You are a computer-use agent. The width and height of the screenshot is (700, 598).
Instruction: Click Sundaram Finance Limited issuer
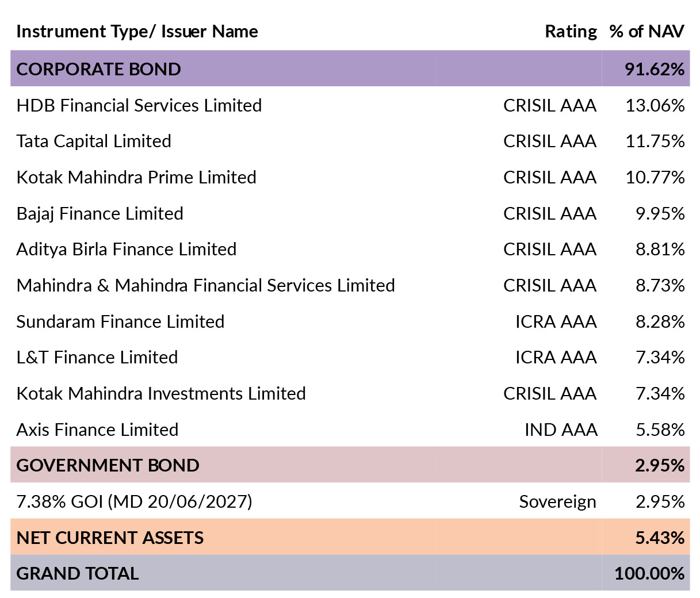120,321
